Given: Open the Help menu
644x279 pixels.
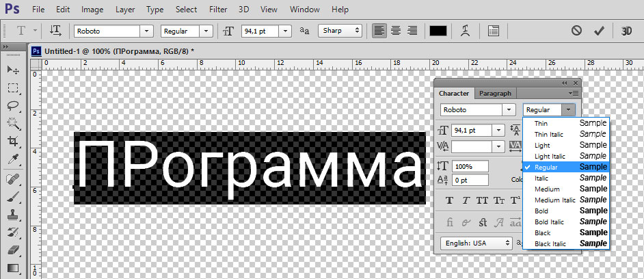Looking at the screenshot, I should point(340,10).
